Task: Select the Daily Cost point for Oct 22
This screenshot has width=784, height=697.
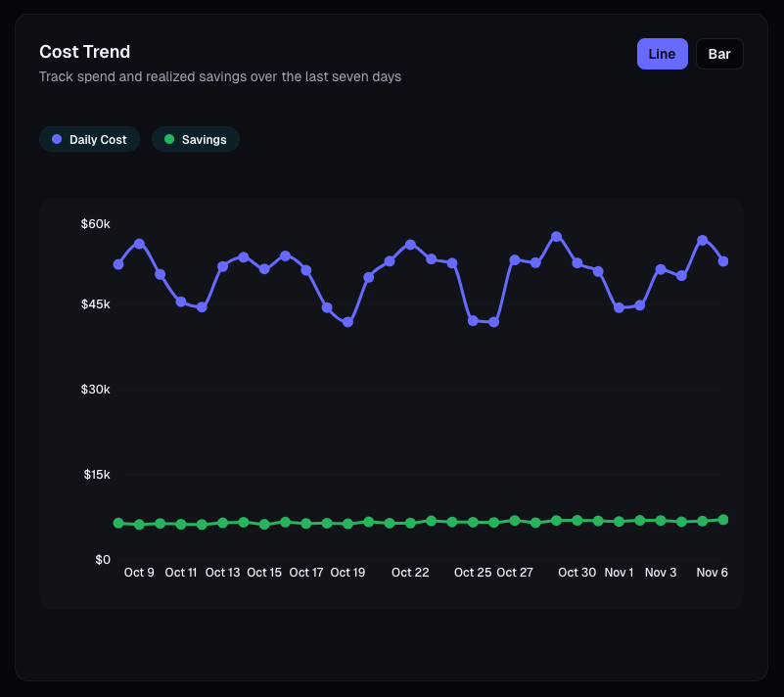Action: click(410, 245)
